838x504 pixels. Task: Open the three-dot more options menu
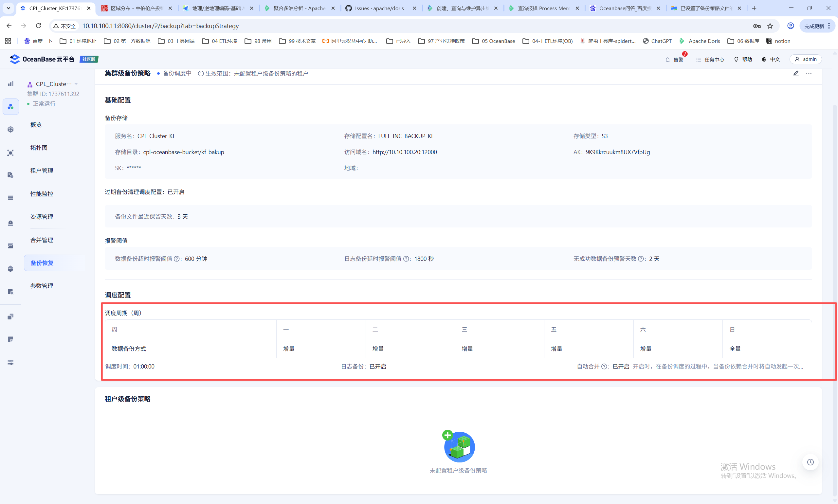pyautogui.click(x=809, y=73)
